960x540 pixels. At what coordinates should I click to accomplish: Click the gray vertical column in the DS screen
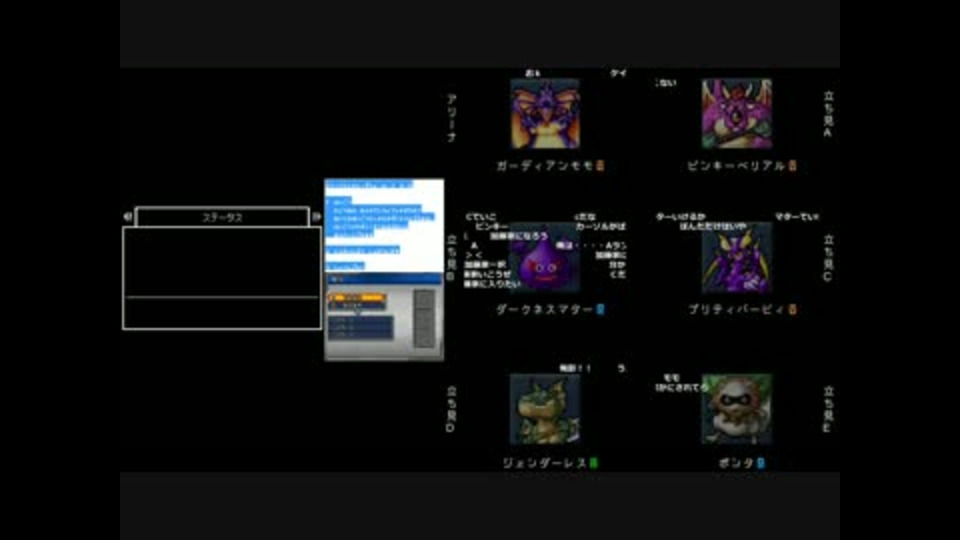(424, 319)
